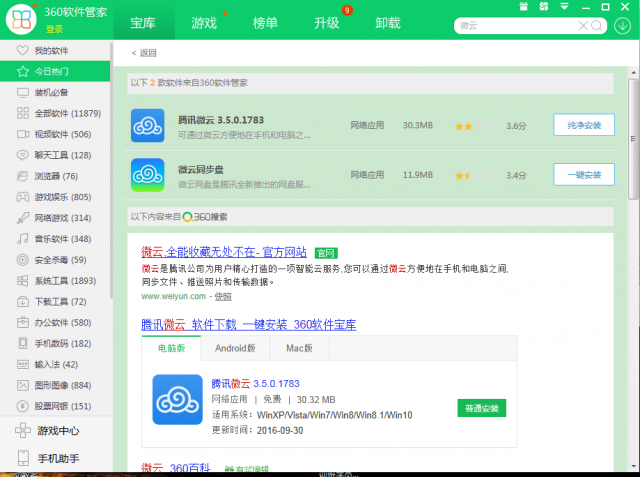Image resolution: width=640 pixels, height=477 pixels.
Task: Open 音乐软件 (348) category
Action: pos(55,239)
